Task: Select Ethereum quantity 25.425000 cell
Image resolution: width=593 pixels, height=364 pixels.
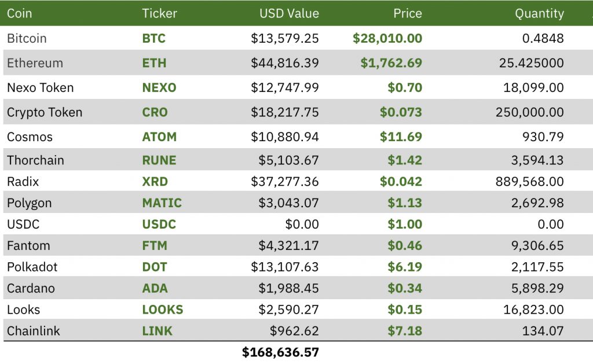Action: point(532,62)
